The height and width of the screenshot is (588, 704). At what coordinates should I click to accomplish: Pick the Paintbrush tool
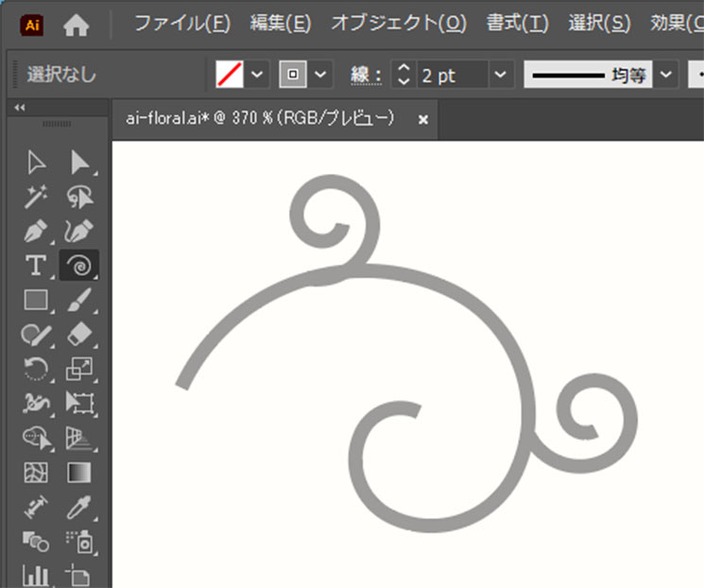(79, 301)
